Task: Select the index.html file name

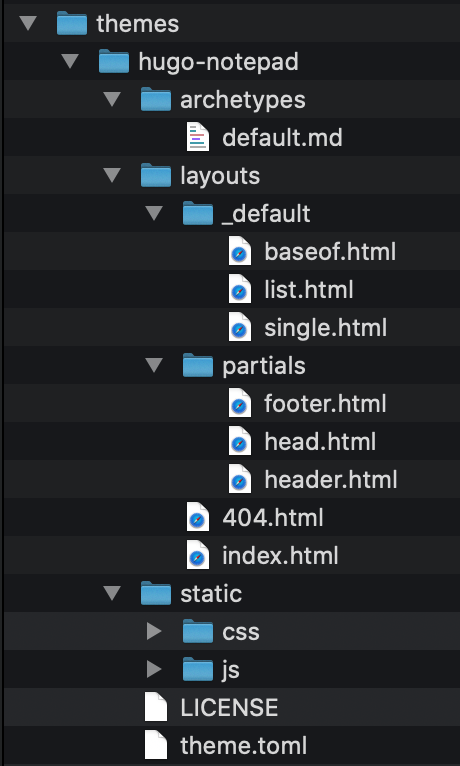Action: 280,556
